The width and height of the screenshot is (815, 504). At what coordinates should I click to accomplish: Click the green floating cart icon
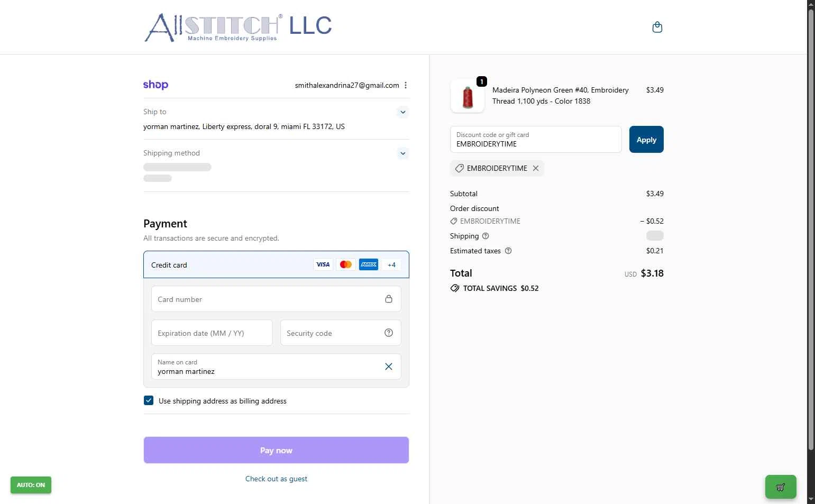[x=781, y=487]
